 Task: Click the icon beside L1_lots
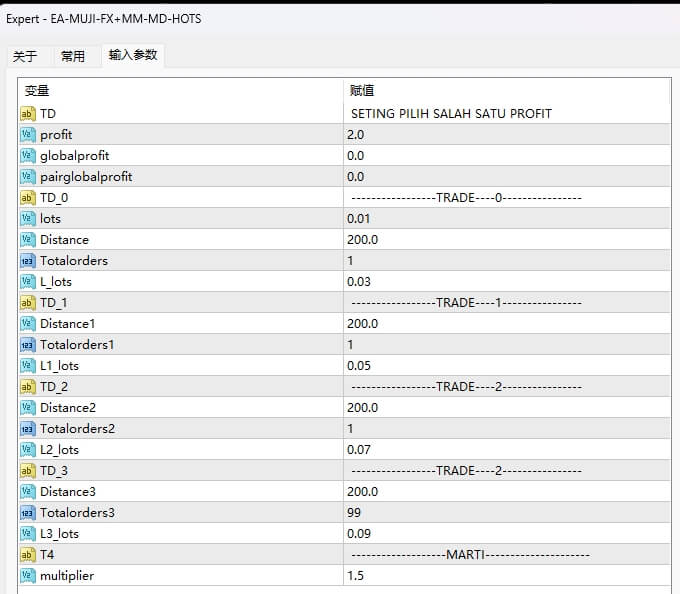click(27, 366)
